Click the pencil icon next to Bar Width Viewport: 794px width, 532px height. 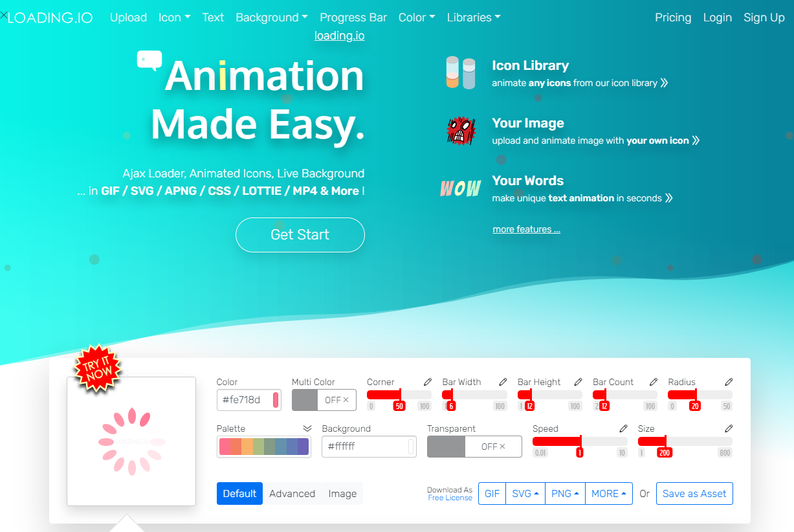pyautogui.click(x=503, y=382)
